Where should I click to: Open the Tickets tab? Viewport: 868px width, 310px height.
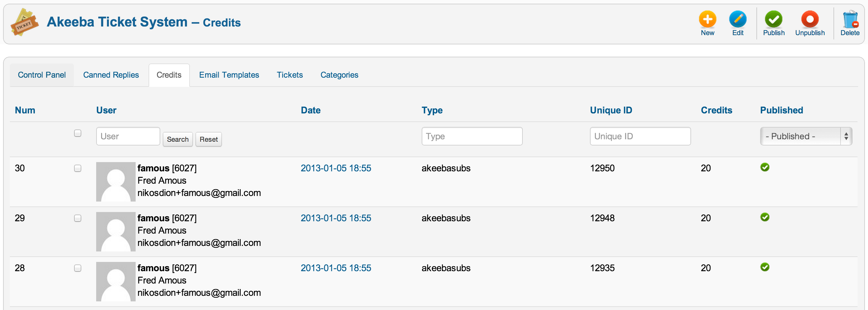[289, 75]
